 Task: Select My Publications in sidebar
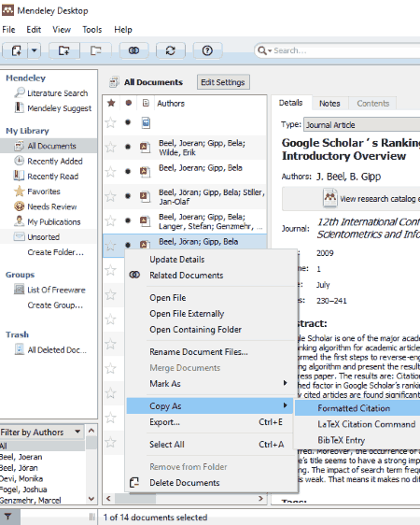tap(48, 221)
